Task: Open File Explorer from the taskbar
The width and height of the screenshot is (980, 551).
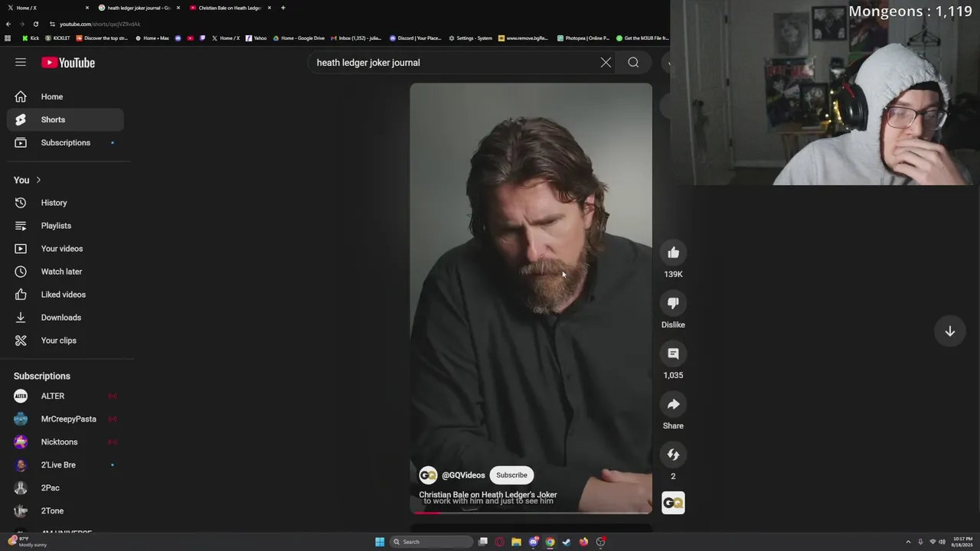Action: click(x=516, y=542)
